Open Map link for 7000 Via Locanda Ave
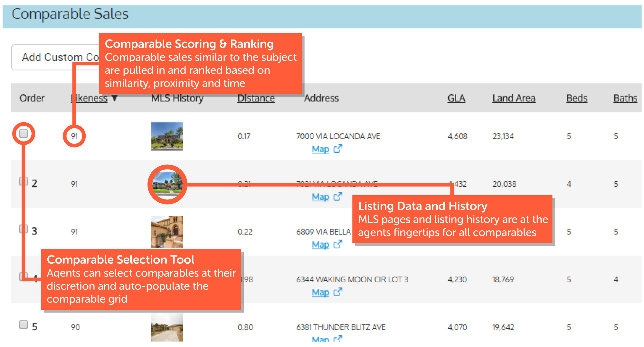Image resolution: width=644 pixels, height=347 pixels. pyautogui.click(x=320, y=149)
